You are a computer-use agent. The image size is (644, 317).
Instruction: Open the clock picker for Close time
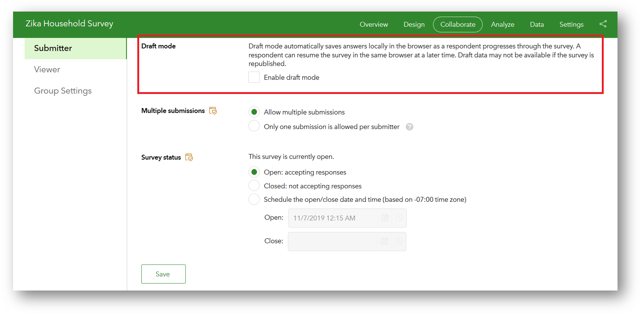click(399, 241)
